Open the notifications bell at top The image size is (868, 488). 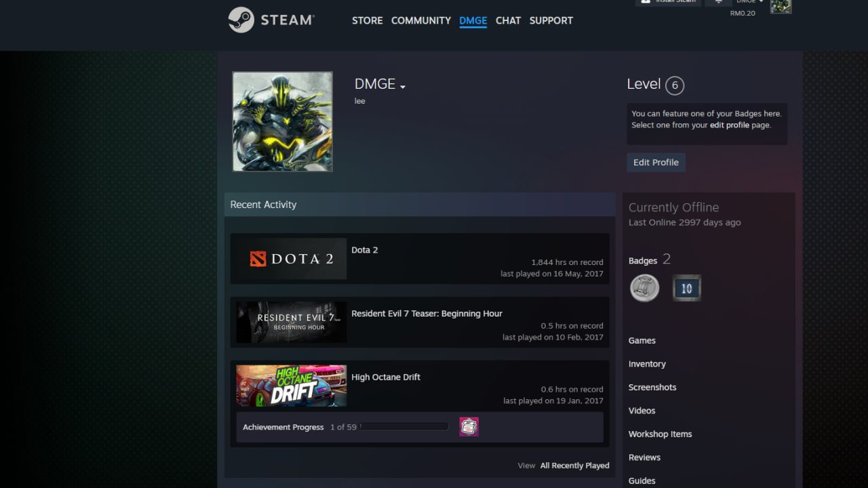point(718,2)
